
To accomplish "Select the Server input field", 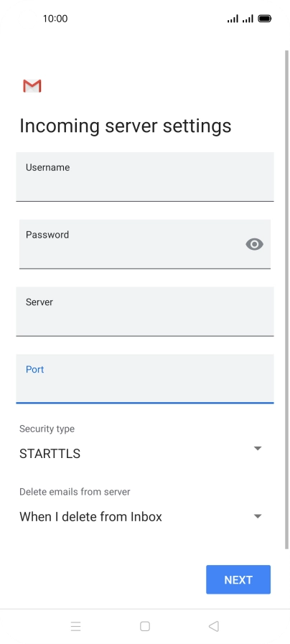I will [x=145, y=312].
